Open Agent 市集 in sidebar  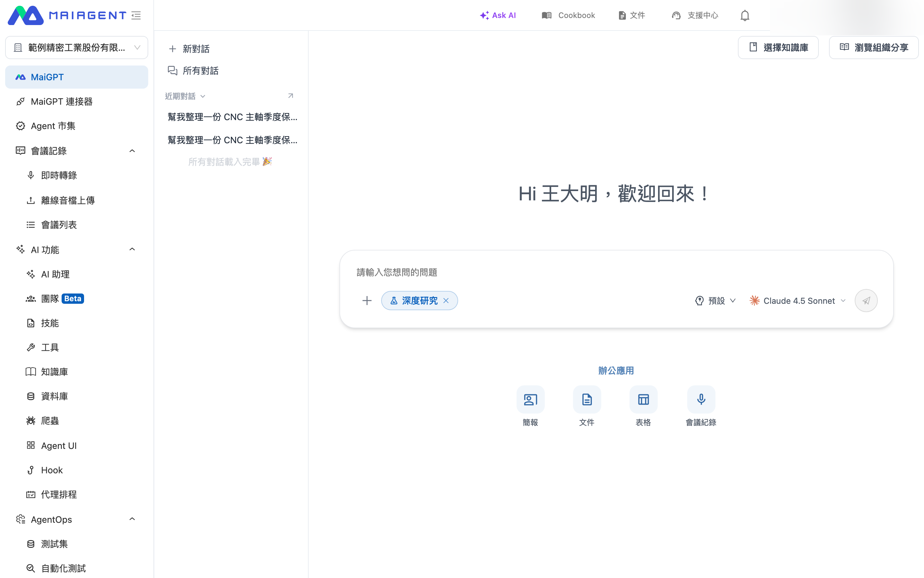(76, 126)
